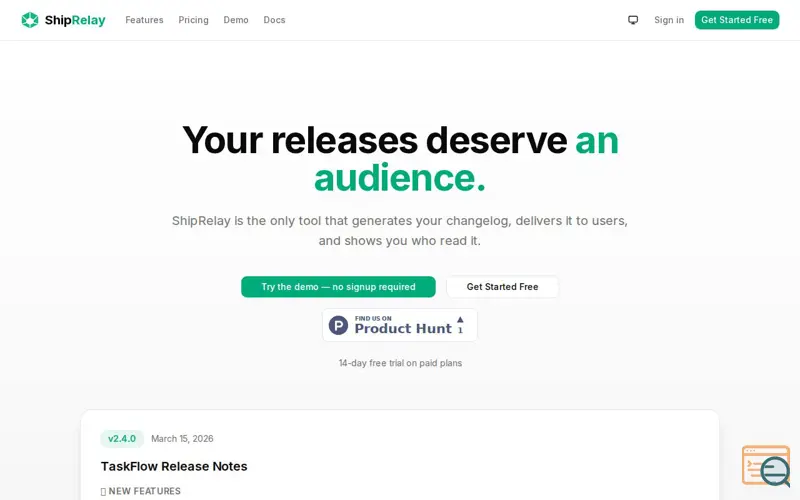Click header Get Started Free button
The height and width of the screenshot is (500, 800).
pyautogui.click(x=737, y=20)
